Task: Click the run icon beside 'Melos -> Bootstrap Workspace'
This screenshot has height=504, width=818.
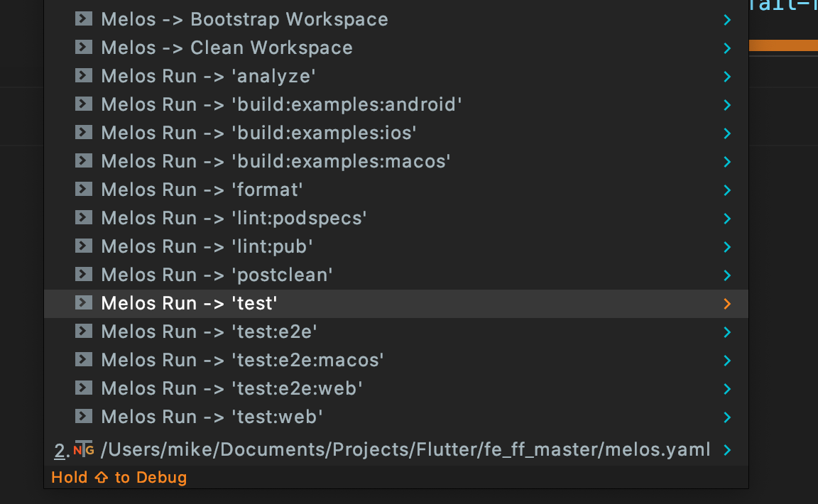Action: pos(84,18)
